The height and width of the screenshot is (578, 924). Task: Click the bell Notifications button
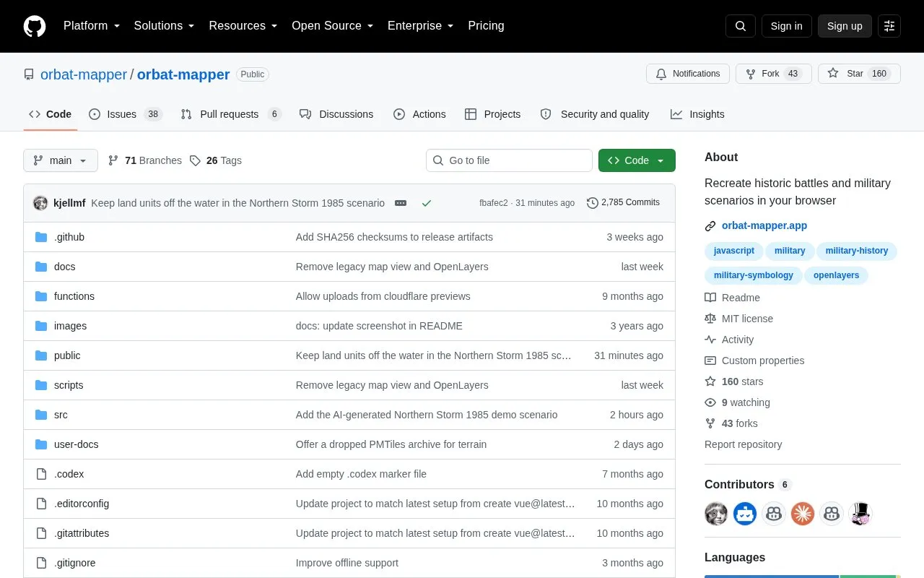[688, 74]
